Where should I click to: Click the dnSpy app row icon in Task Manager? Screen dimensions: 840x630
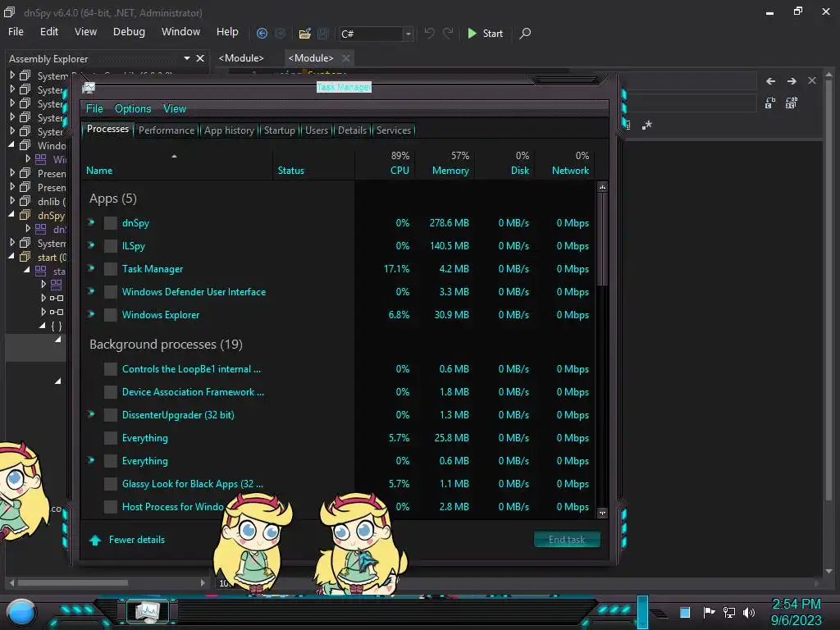[x=111, y=223]
